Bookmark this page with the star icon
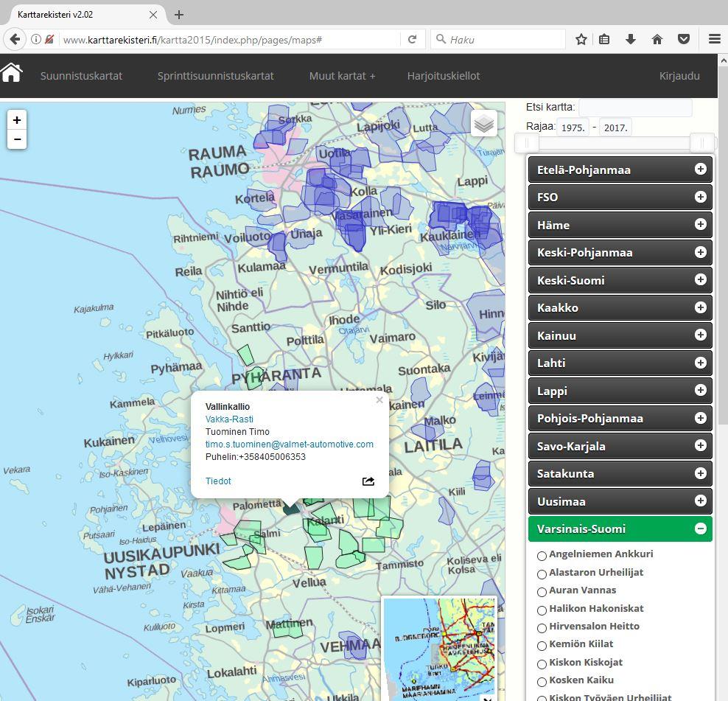The image size is (728, 701). tap(581, 40)
